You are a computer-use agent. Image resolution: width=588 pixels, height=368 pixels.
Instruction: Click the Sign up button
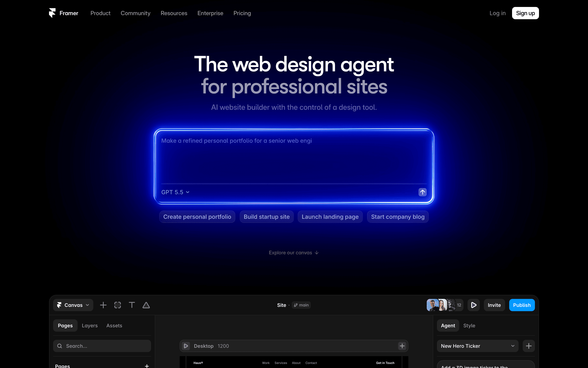(x=525, y=13)
